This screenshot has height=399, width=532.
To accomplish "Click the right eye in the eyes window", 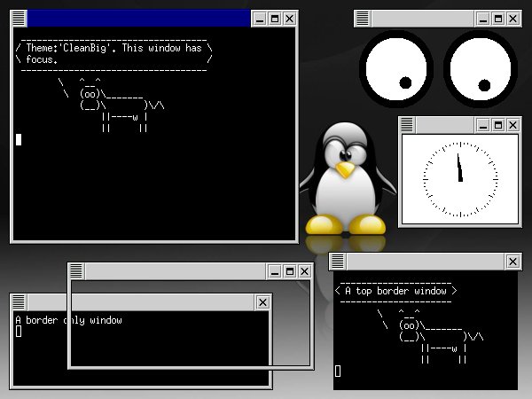I will (481, 69).
